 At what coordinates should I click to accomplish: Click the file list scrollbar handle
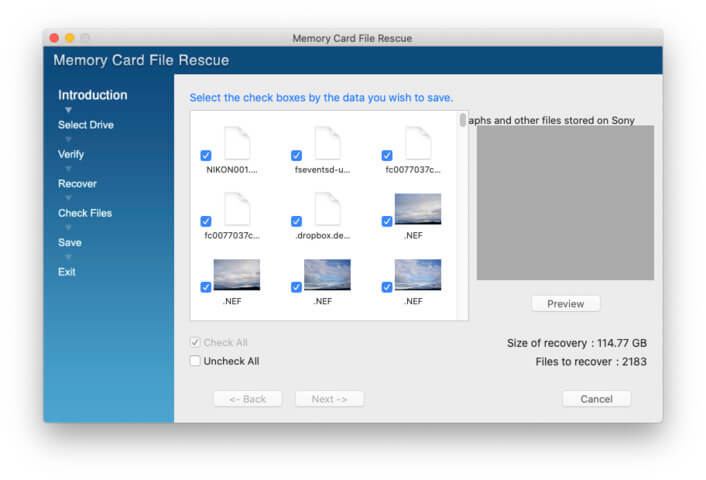(x=462, y=120)
